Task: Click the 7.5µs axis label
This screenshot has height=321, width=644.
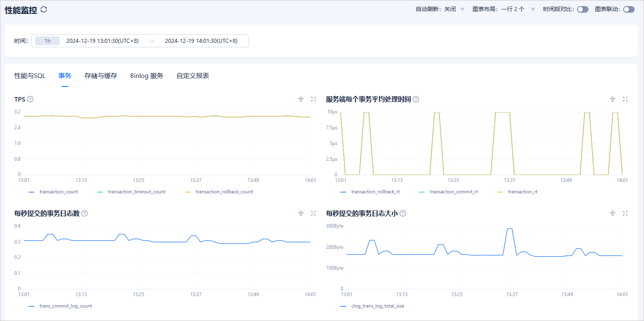Action: (x=332, y=128)
